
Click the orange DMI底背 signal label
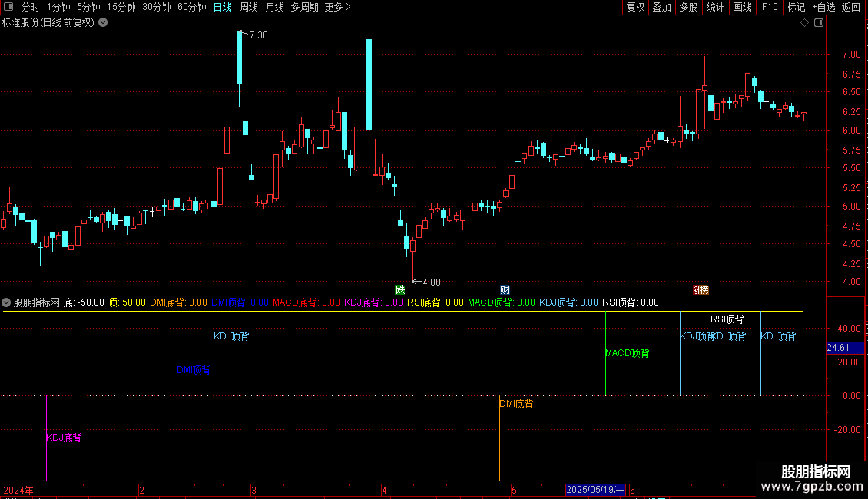[516, 404]
